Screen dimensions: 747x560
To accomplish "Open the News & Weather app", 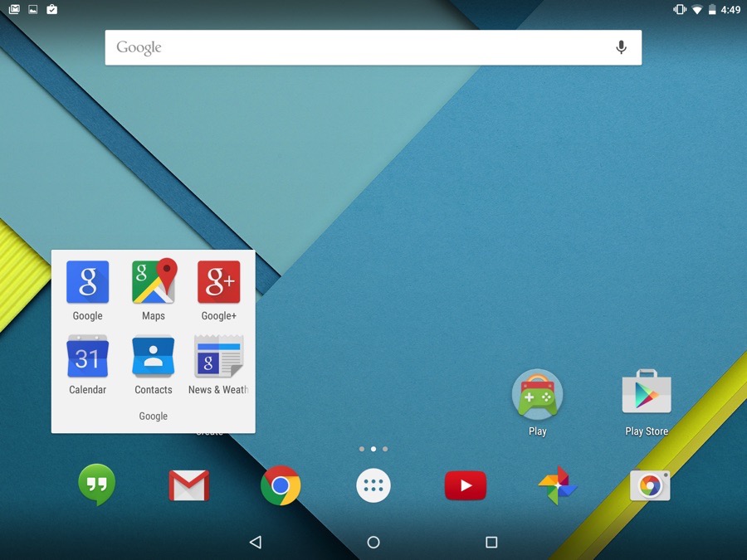I will [218, 356].
